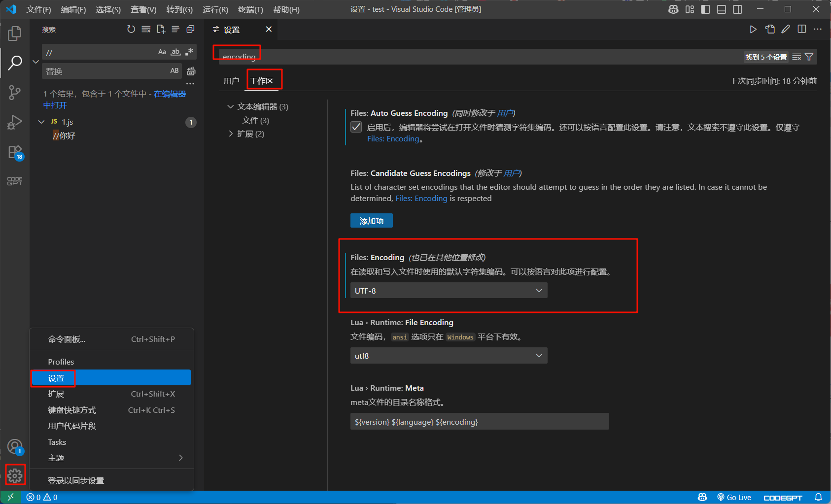Click Go Live in status bar
The image size is (831, 504).
tap(734, 497)
